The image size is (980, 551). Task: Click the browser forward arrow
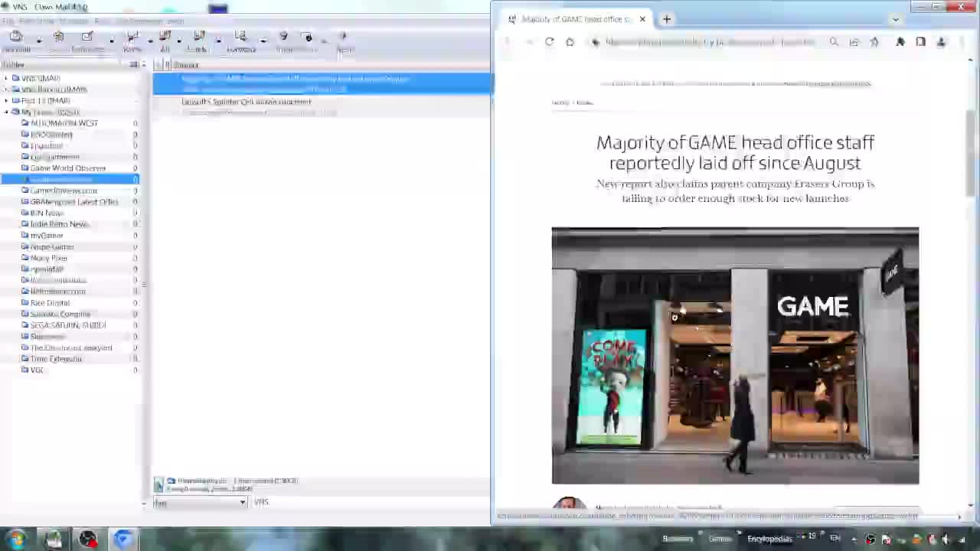coord(528,42)
